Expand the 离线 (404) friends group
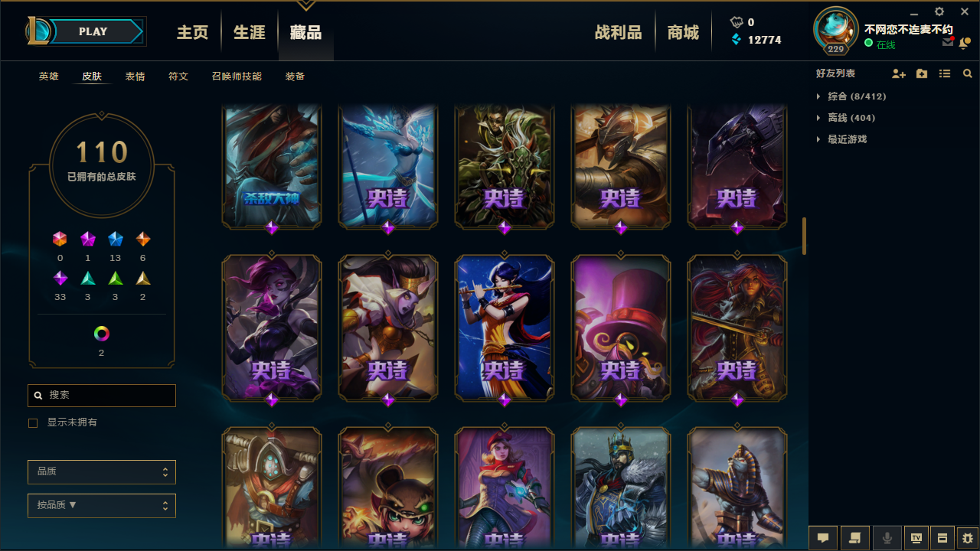The image size is (980, 551). coord(845,118)
